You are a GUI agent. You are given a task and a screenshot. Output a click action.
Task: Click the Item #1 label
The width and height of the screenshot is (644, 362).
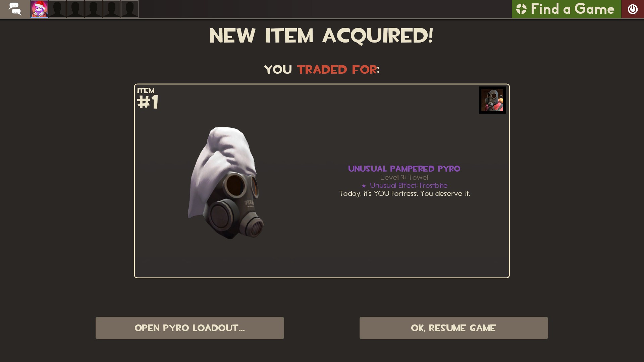(x=148, y=99)
